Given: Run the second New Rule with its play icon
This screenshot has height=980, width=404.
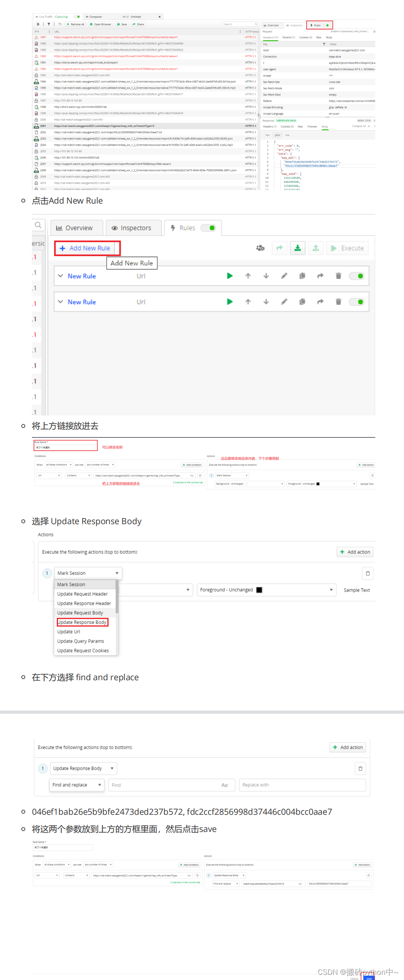Looking at the screenshot, I should point(230,302).
